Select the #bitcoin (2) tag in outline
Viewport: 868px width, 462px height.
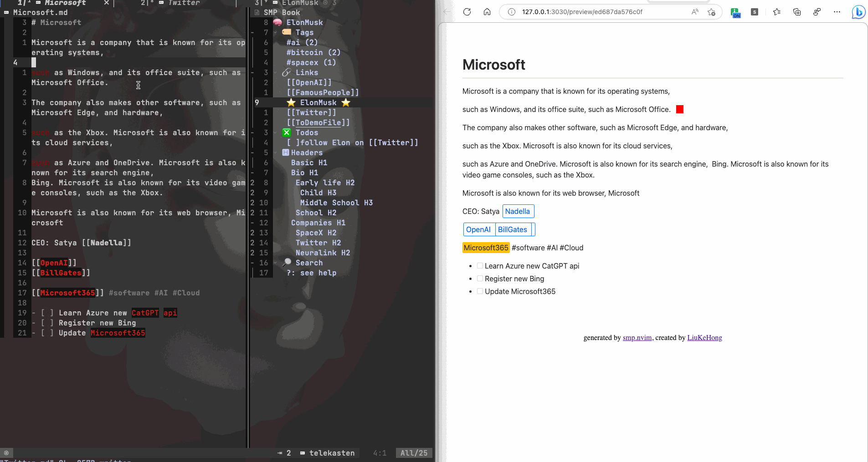[x=313, y=52]
